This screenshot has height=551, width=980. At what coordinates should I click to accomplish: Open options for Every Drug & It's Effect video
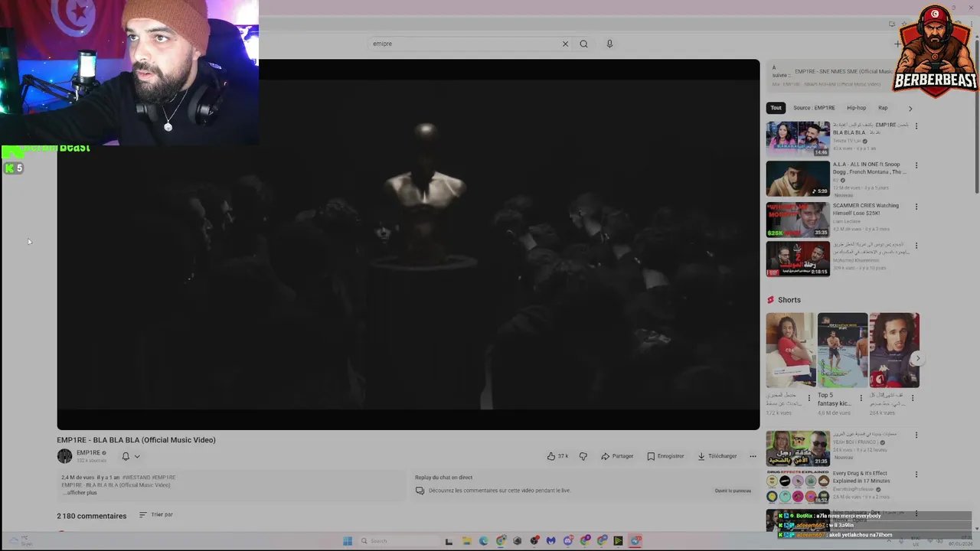pyautogui.click(x=916, y=474)
